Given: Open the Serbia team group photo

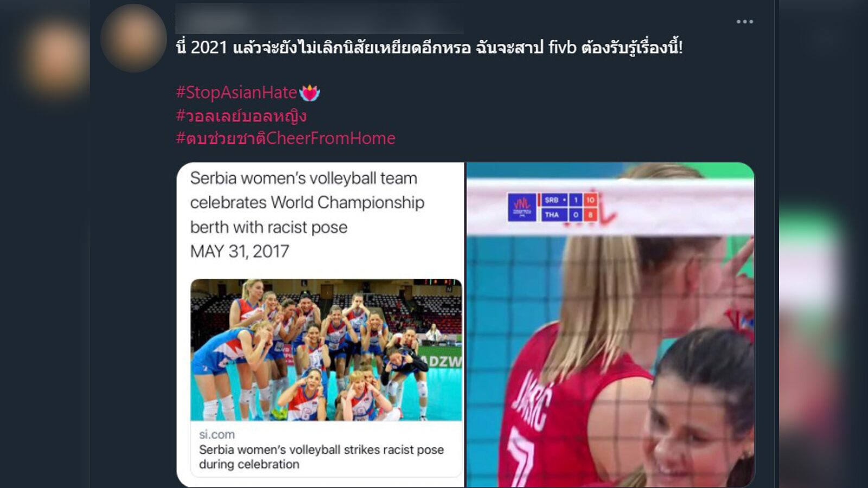Looking at the screenshot, I should point(326,350).
